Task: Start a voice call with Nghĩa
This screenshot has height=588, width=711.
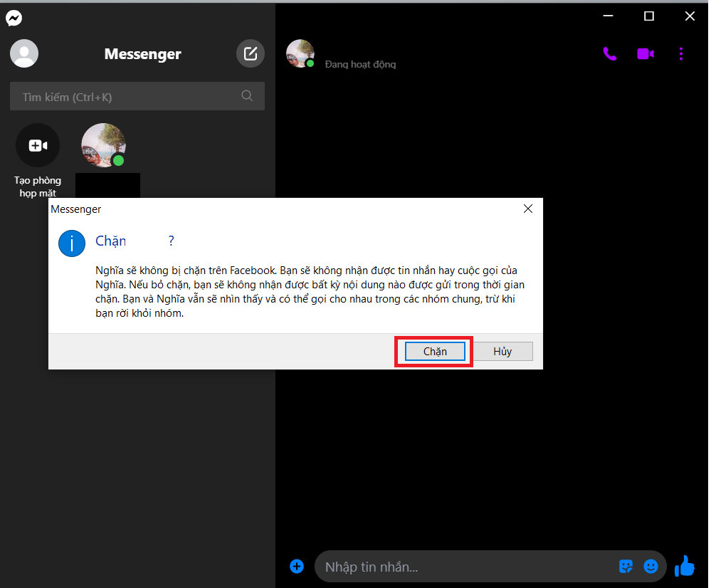Action: pos(609,53)
